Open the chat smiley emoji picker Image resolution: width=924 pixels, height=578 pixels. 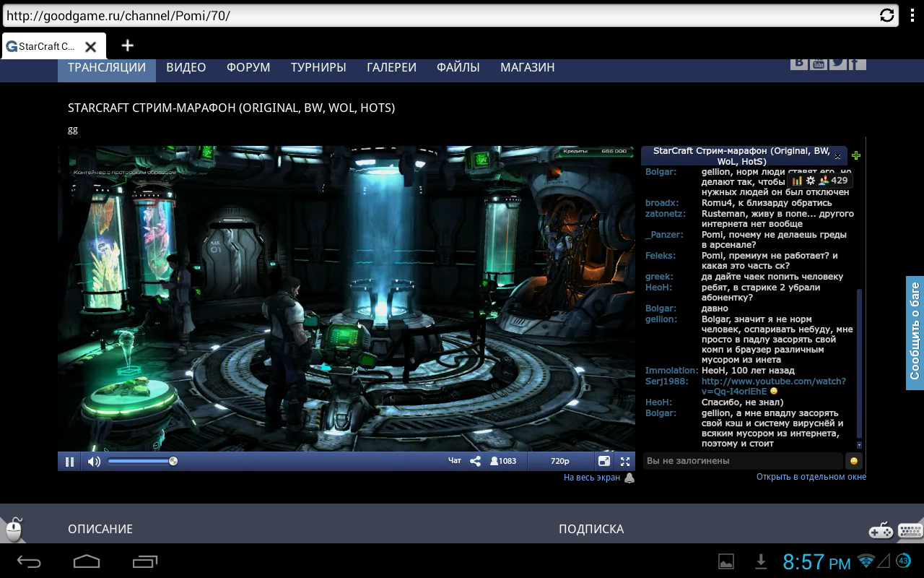pyautogui.click(x=854, y=461)
